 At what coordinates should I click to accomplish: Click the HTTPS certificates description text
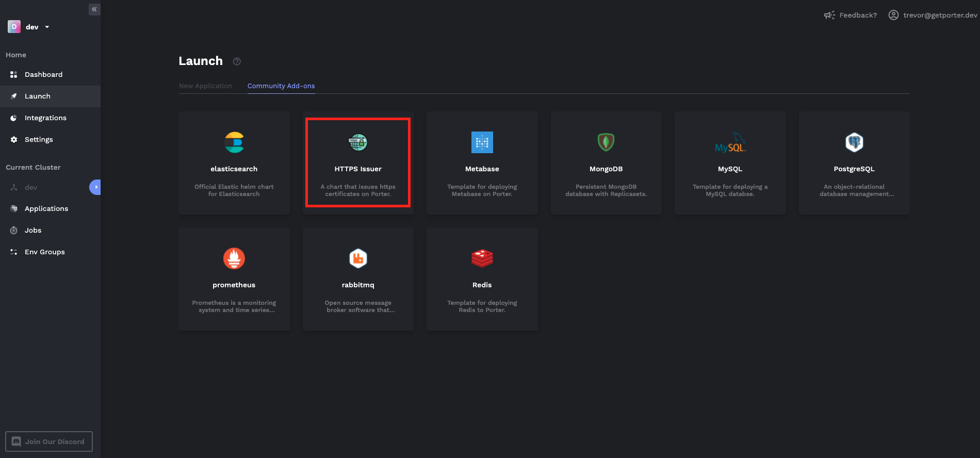coord(358,190)
